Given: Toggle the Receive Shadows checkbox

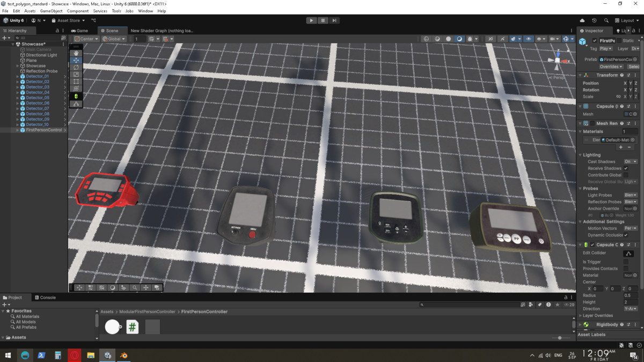Looking at the screenshot, I should pyautogui.click(x=626, y=168).
